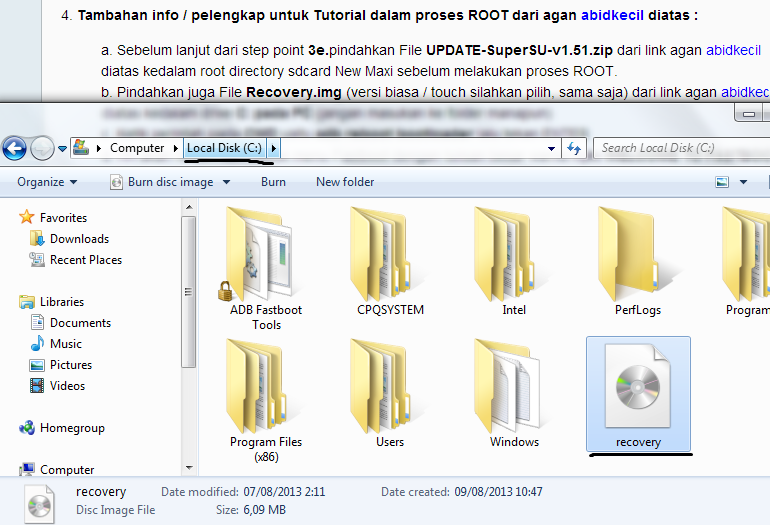Click the navigation pane scroll down arrow
The height and width of the screenshot is (525, 770).
[x=189, y=468]
